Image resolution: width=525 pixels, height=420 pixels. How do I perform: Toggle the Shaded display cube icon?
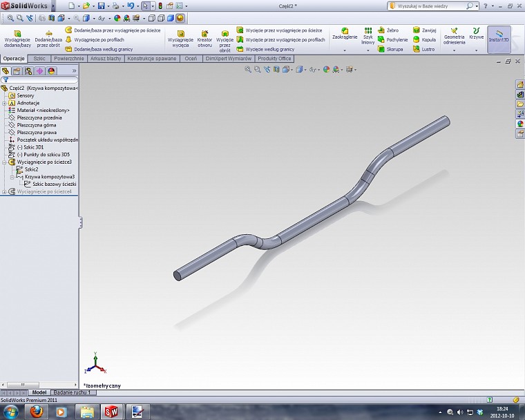[x=171, y=18]
